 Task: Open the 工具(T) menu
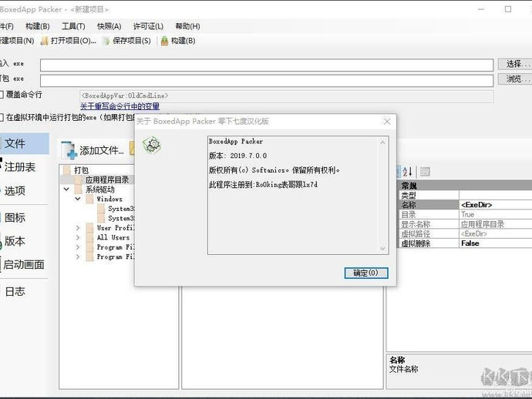73,26
